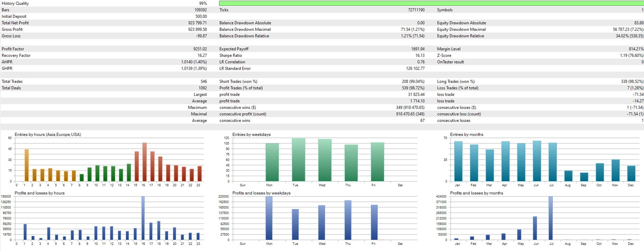Viewport: 644px width, 251px height.
Task: Click the Largest profit trade value
Action: (416, 95)
